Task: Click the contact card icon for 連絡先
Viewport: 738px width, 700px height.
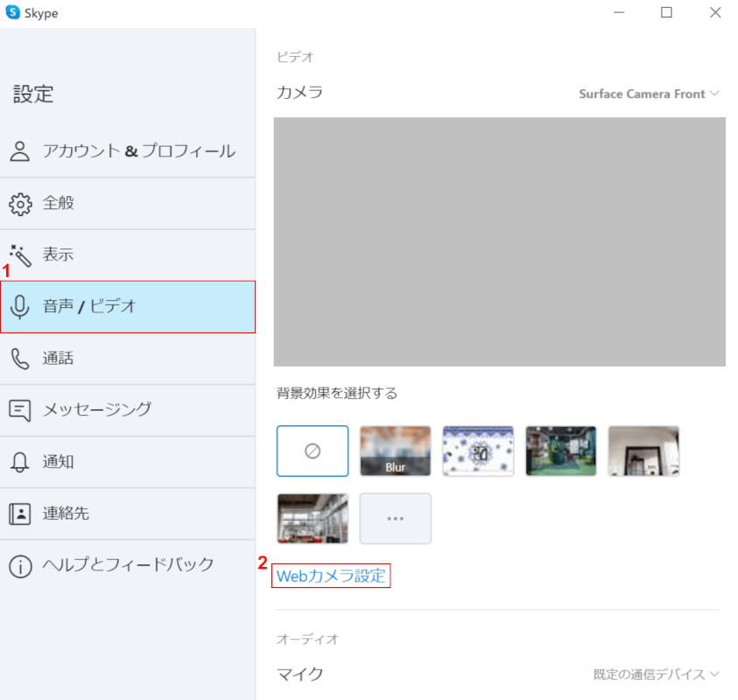Action: click(20, 513)
